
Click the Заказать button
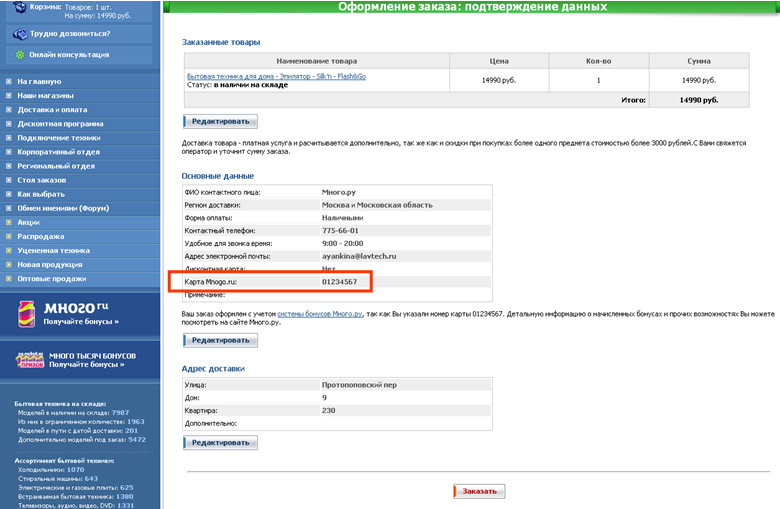click(479, 491)
